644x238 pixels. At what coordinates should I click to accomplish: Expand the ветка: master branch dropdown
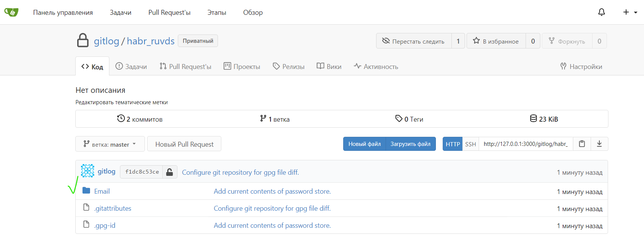click(110, 144)
